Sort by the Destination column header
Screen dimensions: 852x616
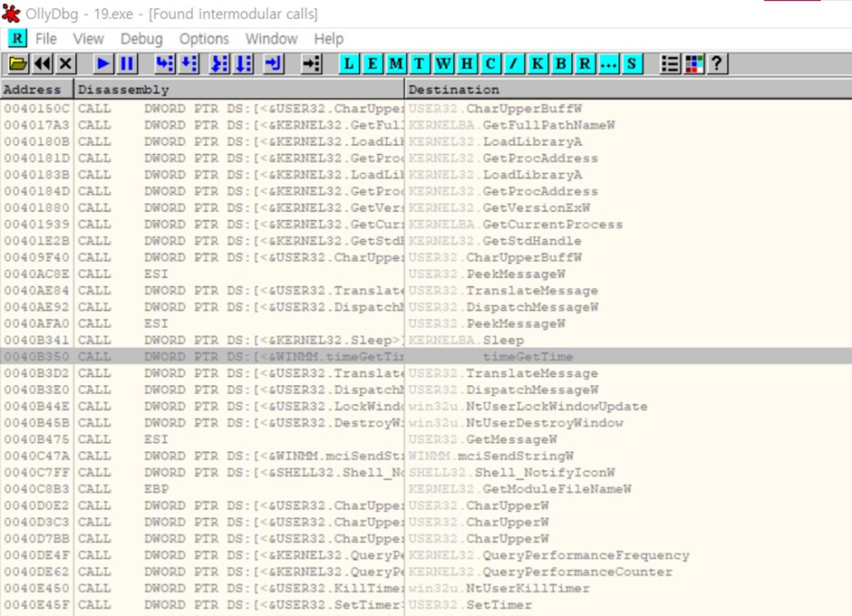[629, 89]
